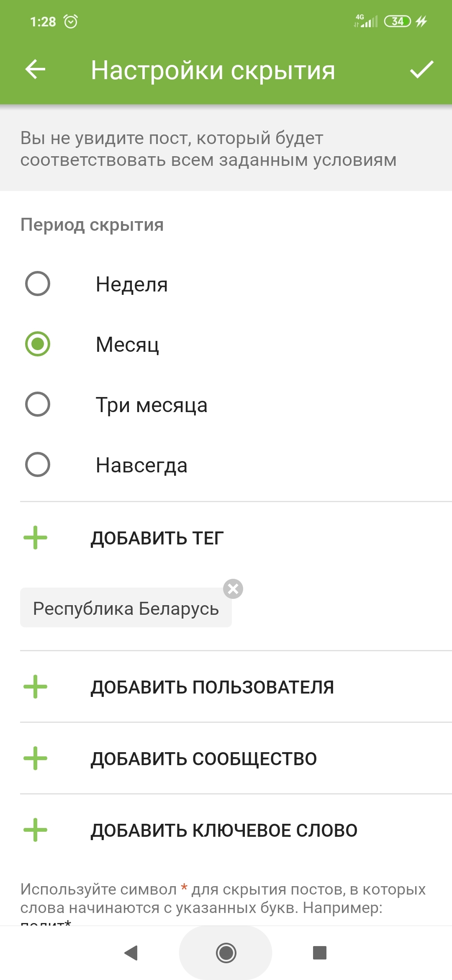The width and height of the screenshot is (452, 980).
Task: Tap ДОБАВИТЬ ПОЛЬЗОВАТЕЛЯ button
Action: pos(212,687)
